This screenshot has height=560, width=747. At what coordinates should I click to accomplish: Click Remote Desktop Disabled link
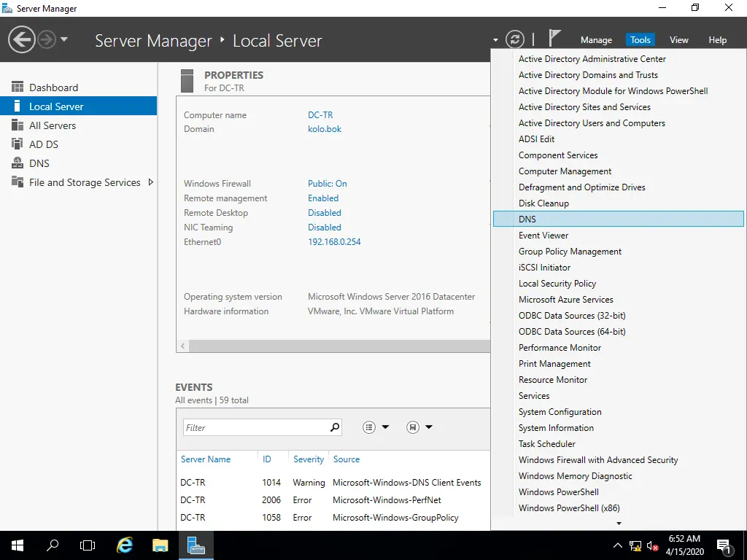click(x=325, y=212)
